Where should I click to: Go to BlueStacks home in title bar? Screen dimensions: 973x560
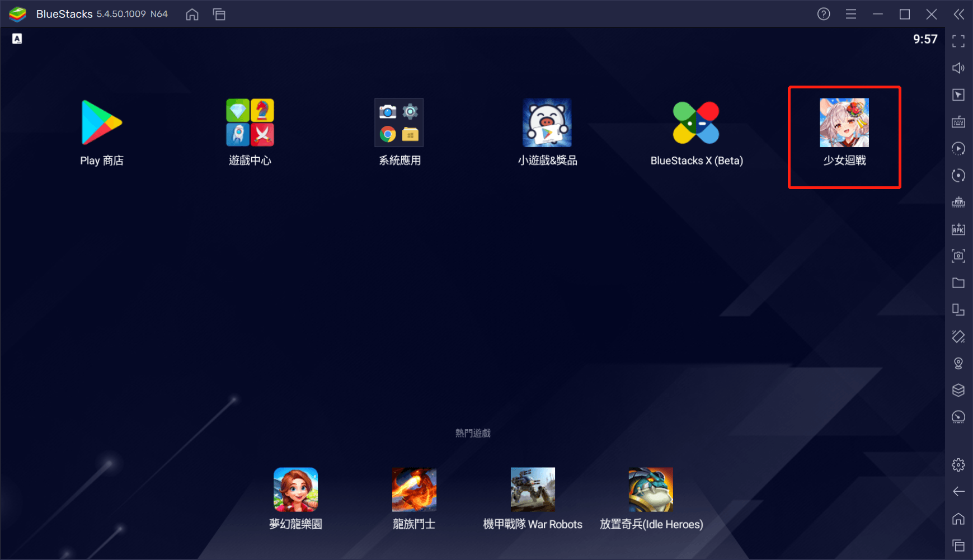click(192, 15)
